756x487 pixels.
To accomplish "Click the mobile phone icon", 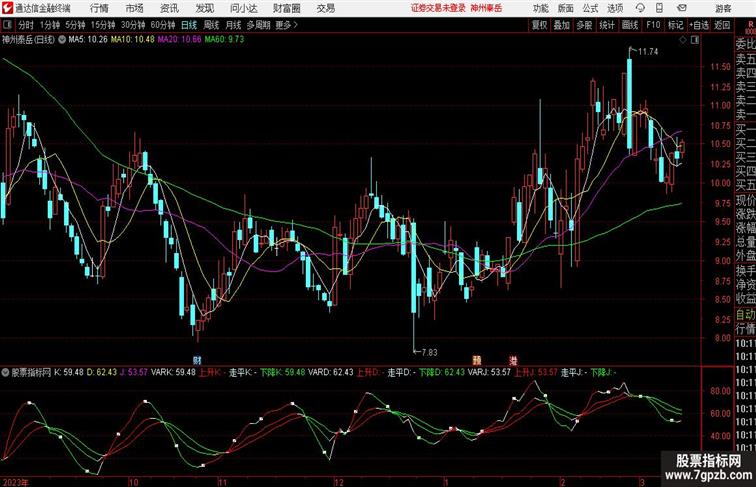I will point(660,8).
